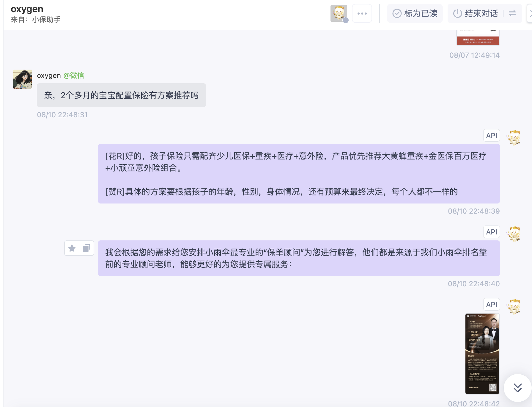Screen dimensions: 532x407
Task: Jump to latest messages with double-chevron button
Action: tap(517, 388)
